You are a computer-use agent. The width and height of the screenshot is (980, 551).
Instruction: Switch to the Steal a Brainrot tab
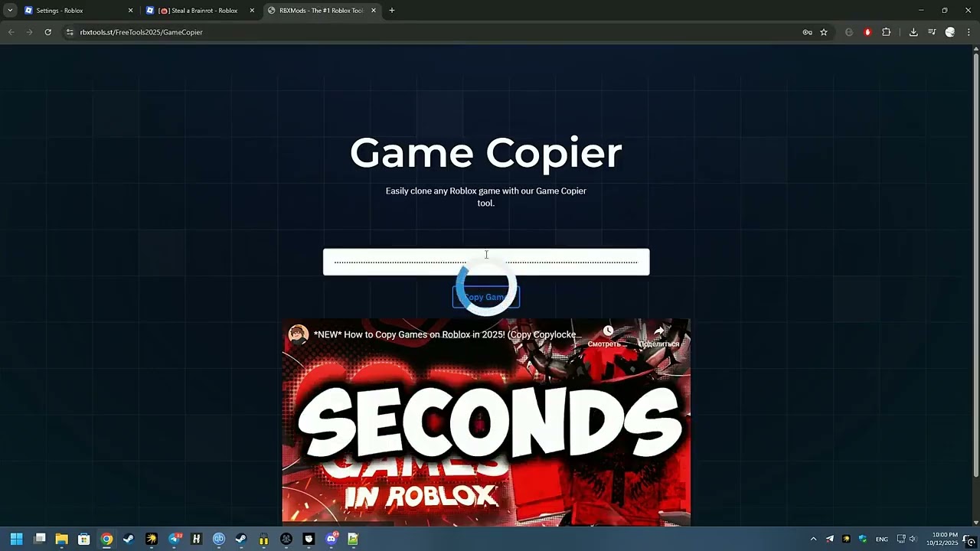pos(201,11)
